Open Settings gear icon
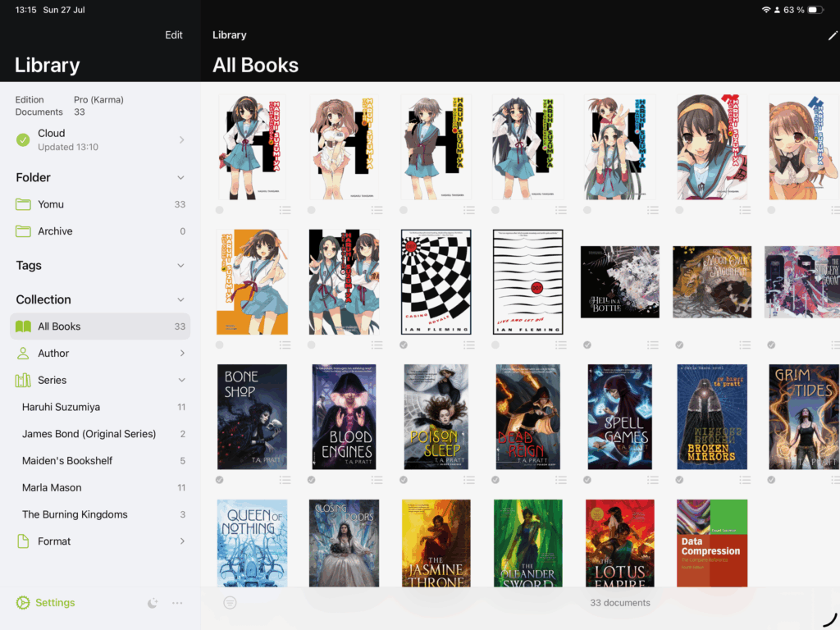 (x=23, y=603)
